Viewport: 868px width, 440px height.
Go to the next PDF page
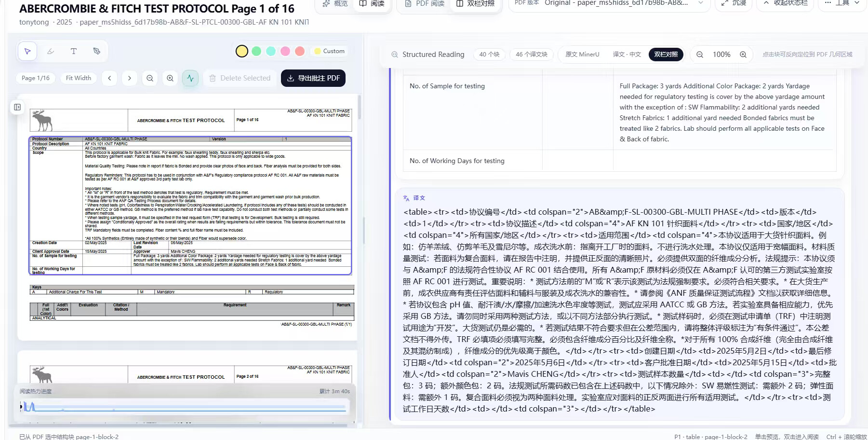pyautogui.click(x=129, y=78)
